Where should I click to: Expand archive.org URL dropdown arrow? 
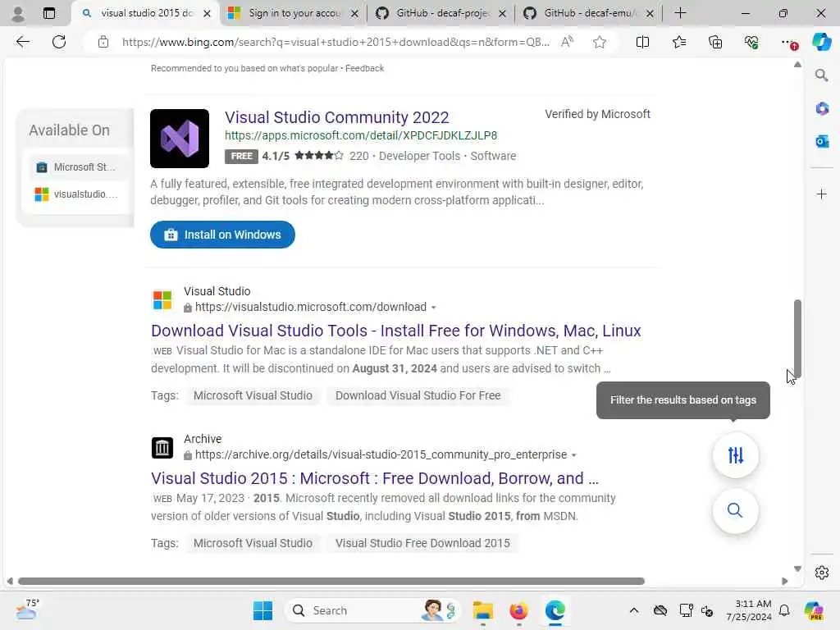point(573,455)
